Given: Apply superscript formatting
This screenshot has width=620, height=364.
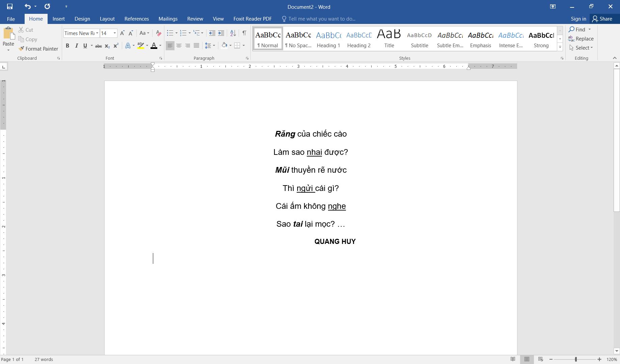Looking at the screenshot, I should pyautogui.click(x=116, y=46).
